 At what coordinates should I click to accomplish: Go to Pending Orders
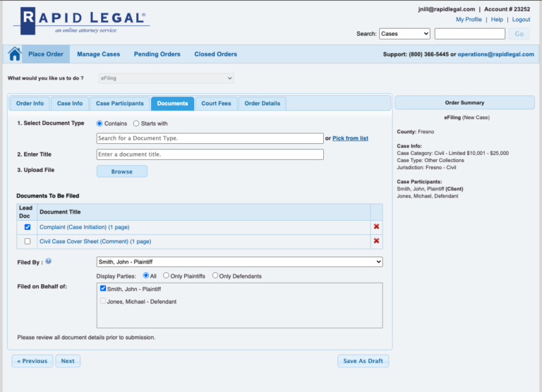(157, 54)
